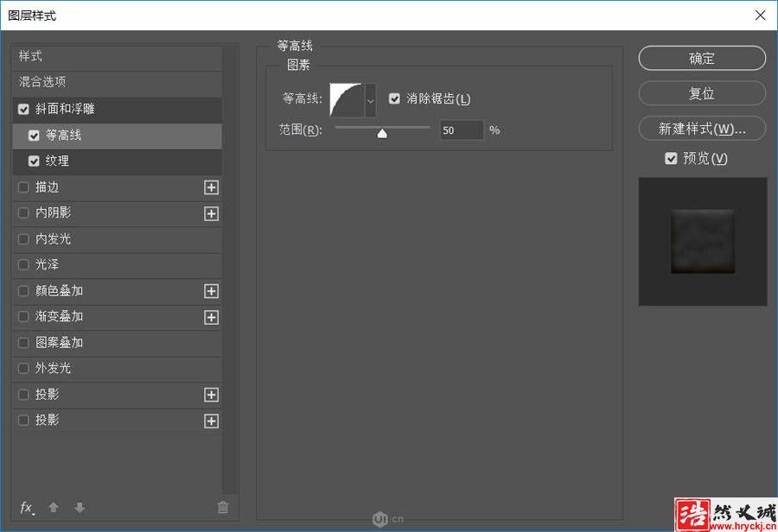Enable the 颜色叠加 checkbox
The width and height of the screenshot is (778, 532).
coord(23,291)
